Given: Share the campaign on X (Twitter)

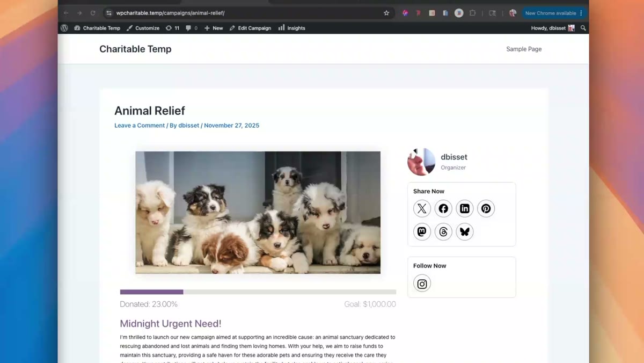Looking at the screenshot, I should pos(422,208).
